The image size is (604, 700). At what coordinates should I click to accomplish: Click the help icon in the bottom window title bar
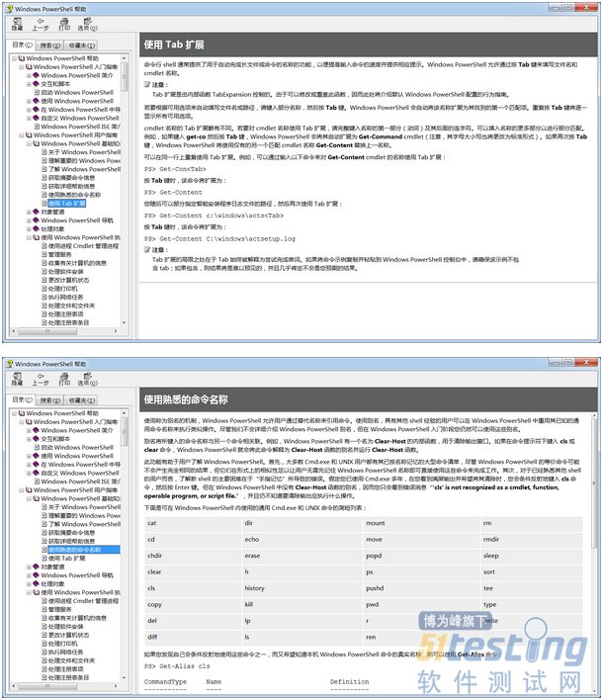pyautogui.click(x=9, y=364)
